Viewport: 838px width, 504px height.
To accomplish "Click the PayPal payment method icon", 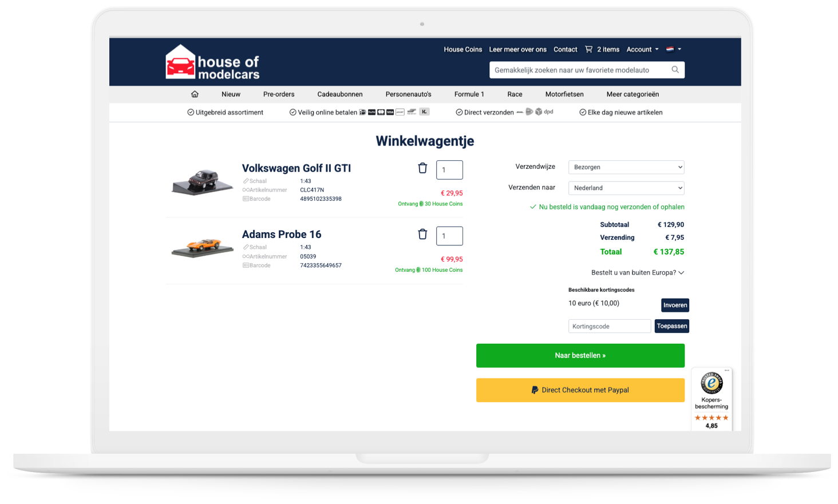I will click(372, 112).
